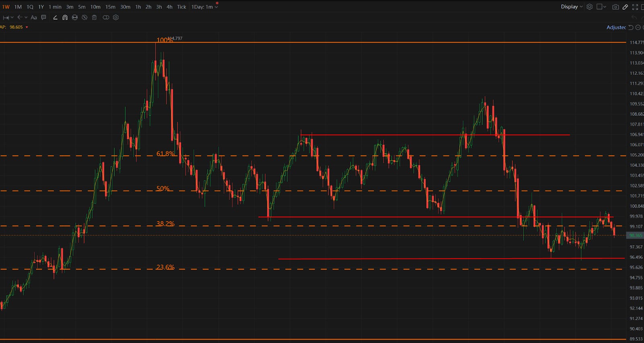The width and height of the screenshot is (644, 343).
Task: Choose the 3m interval
Action: 70,7
